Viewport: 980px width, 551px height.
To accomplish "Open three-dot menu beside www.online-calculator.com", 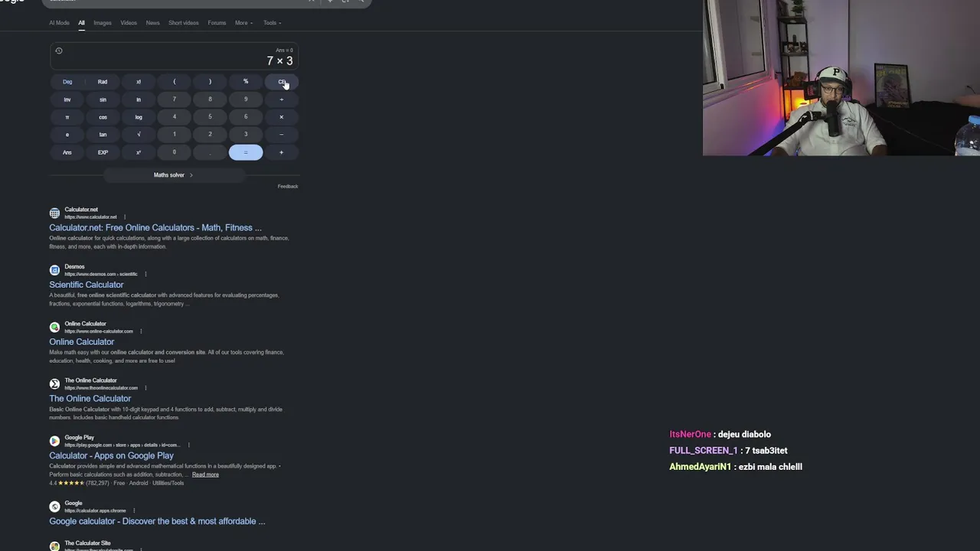I will click(x=141, y=331).
